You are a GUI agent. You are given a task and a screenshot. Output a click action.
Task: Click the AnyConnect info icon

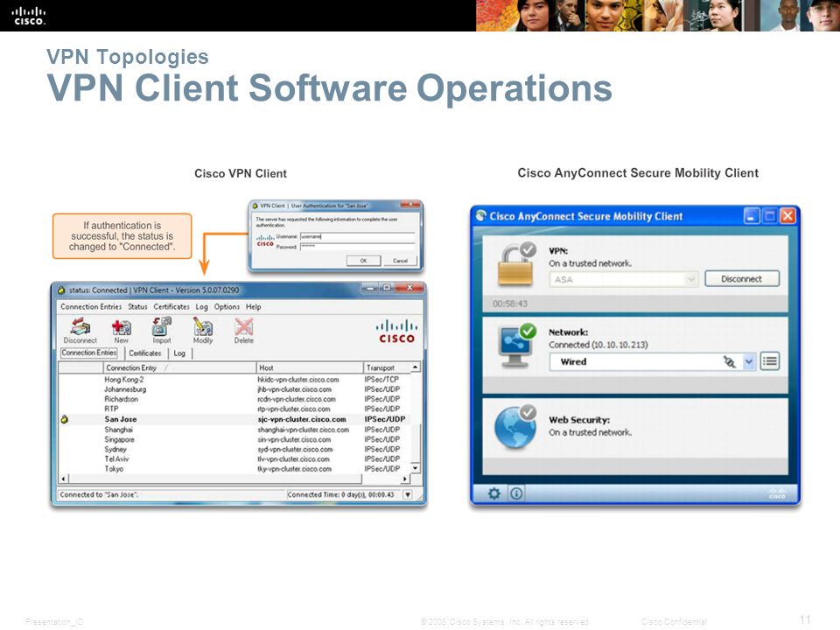(516, 493)
